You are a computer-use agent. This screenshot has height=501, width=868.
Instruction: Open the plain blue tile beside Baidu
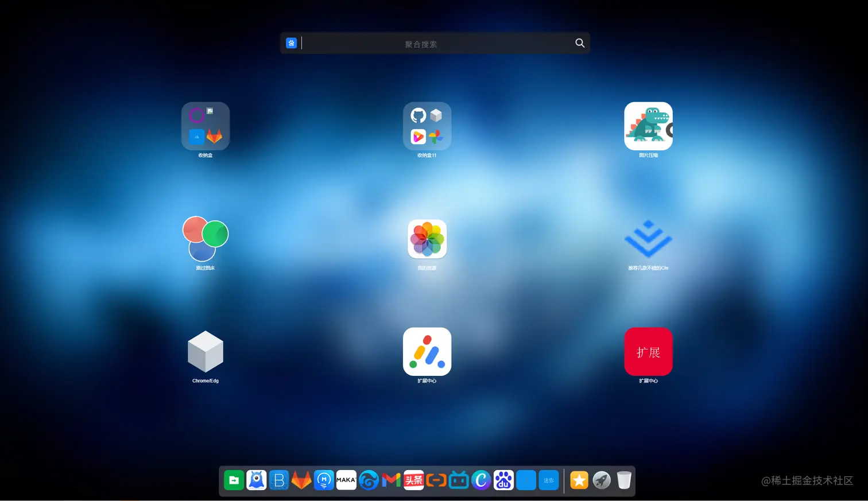[526, 480]
